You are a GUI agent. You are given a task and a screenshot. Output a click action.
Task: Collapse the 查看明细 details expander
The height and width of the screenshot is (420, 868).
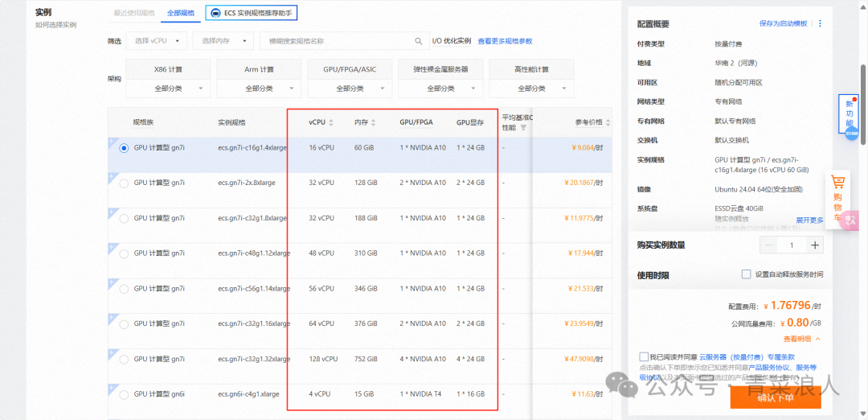[x=801, y=339]
